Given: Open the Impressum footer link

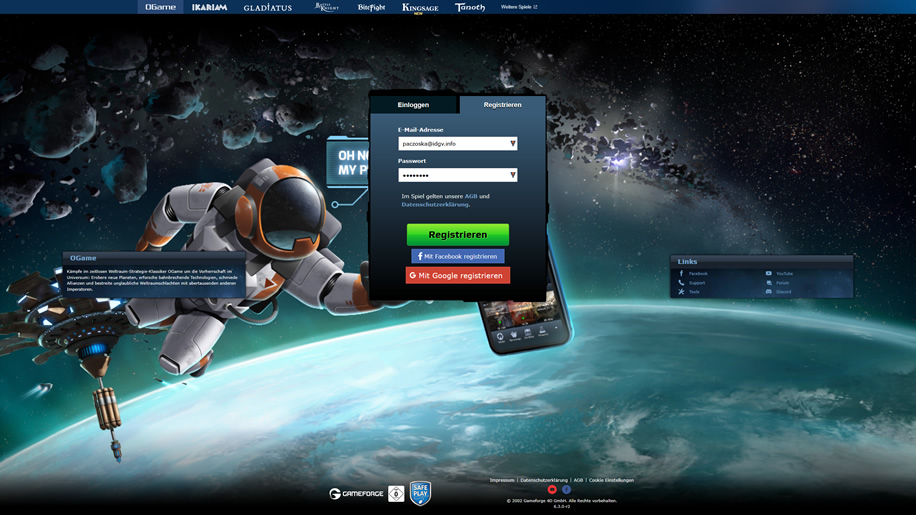Looking at the screenshot, I should [x=502, y=480].
